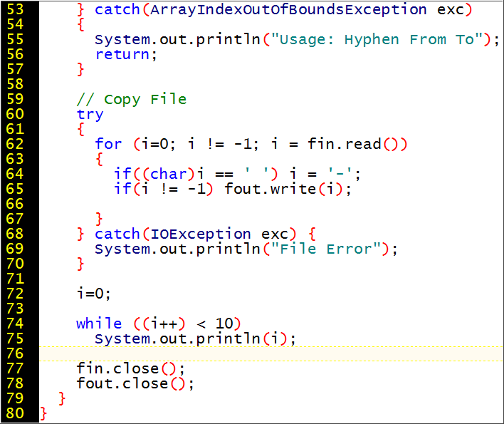Click the IOException text on line 68
504x424 pixels.
point(201,234)
